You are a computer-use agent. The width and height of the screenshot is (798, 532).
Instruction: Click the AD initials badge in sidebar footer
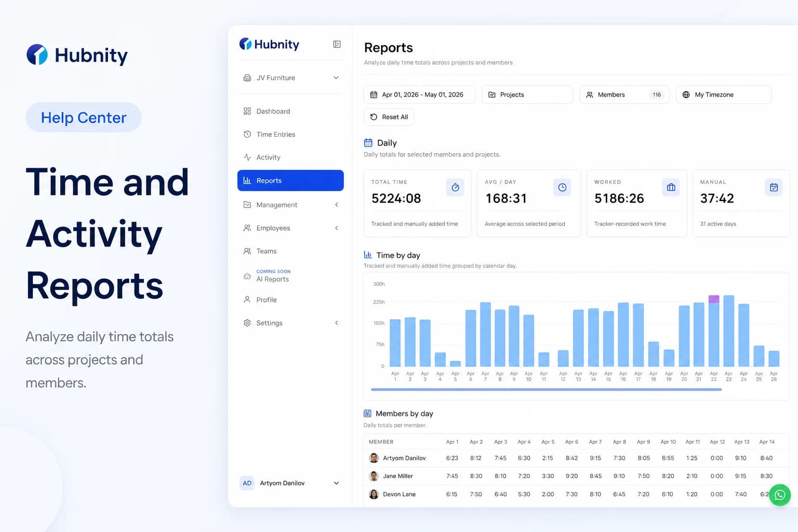pos(247,483)
